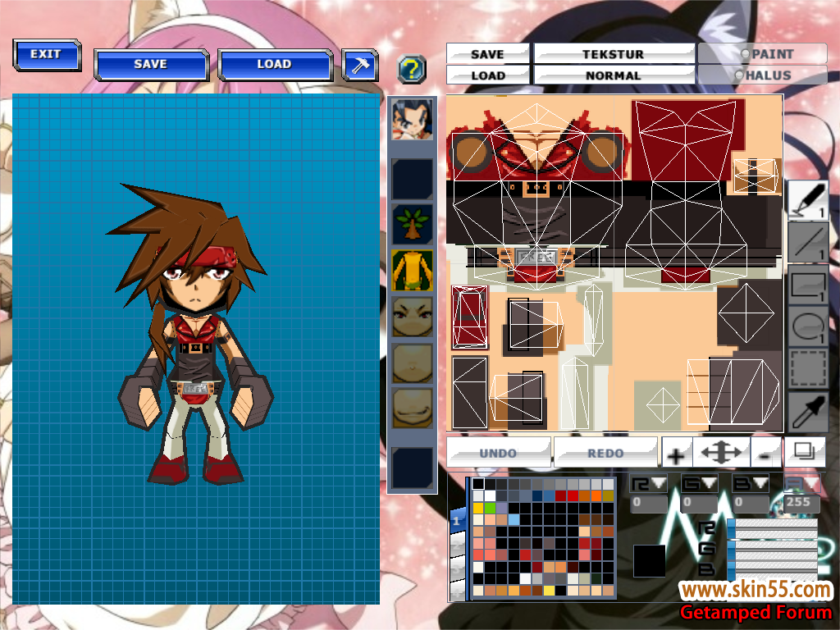This screenshot has height=630, width=840.
Task: Open the hammer tool button
Action: click(x=360, y=66)
